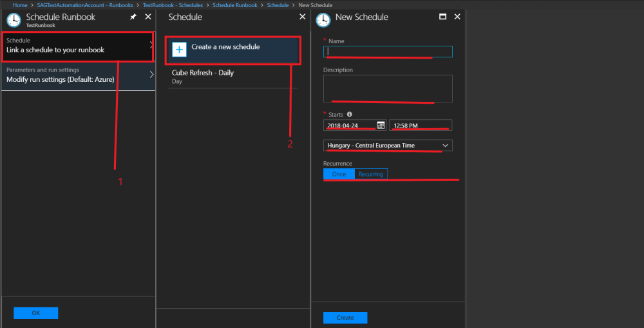Focus the Name input field
644x328 pixels.
[388, 52]
